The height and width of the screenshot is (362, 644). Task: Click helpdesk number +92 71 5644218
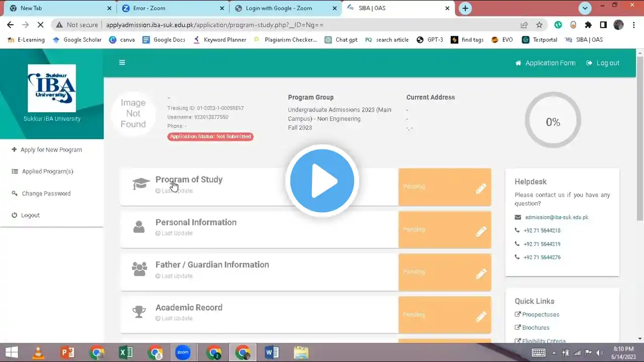coord(542,231)
